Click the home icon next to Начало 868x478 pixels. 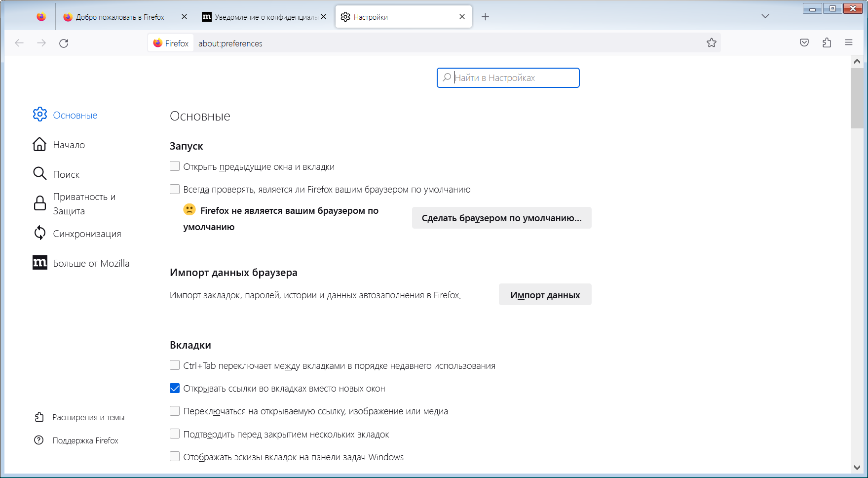[x=39, y=144]
